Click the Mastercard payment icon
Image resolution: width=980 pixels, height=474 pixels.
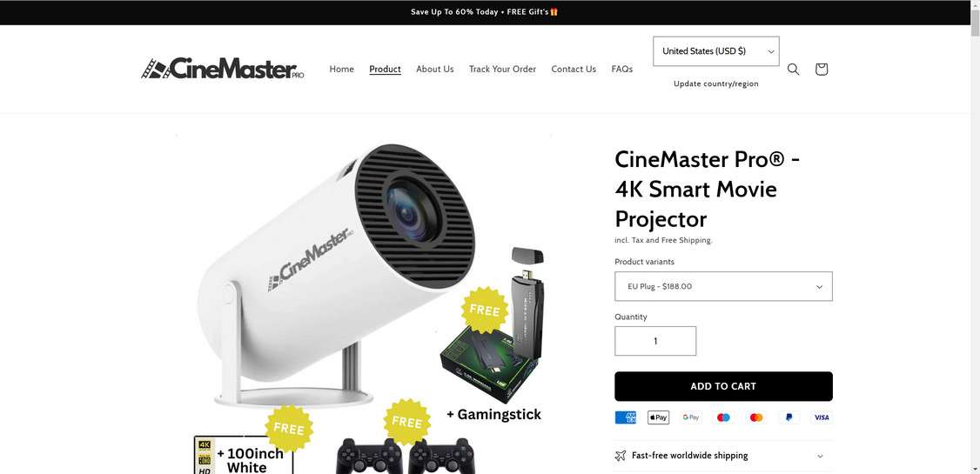756,417
